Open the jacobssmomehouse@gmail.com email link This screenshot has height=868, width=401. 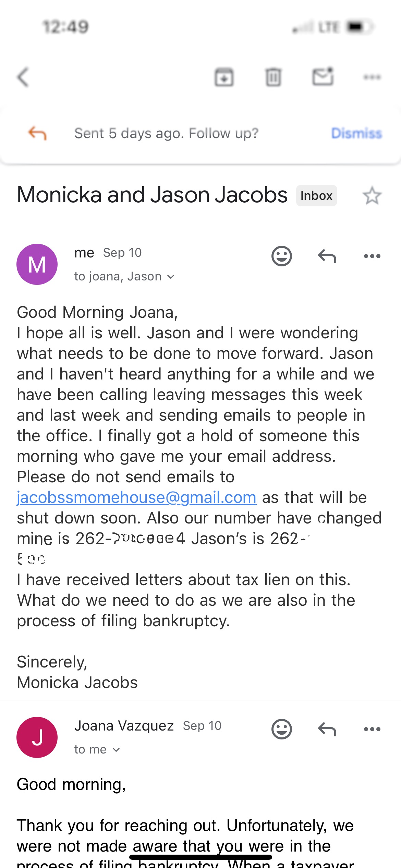136,497
